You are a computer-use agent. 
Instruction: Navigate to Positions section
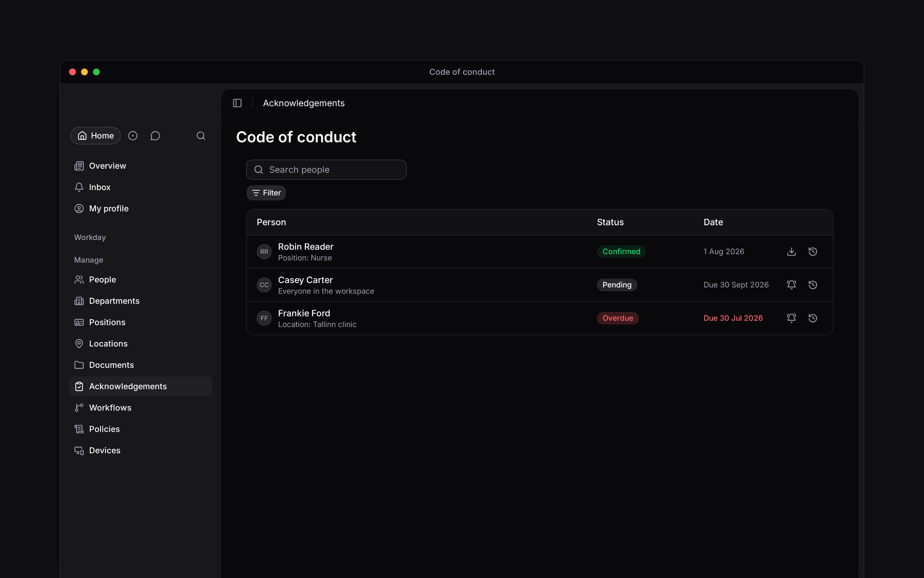(141, 322)
